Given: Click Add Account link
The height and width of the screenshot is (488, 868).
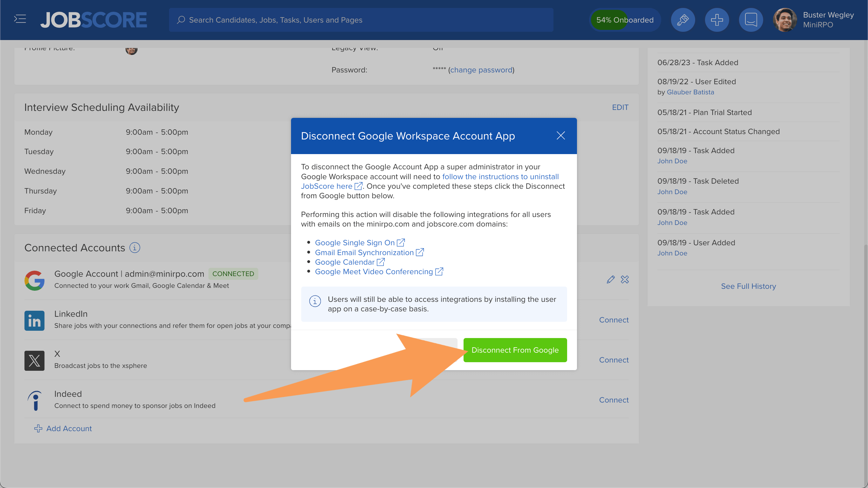Looking at the screenshot, I should point(69,428).
